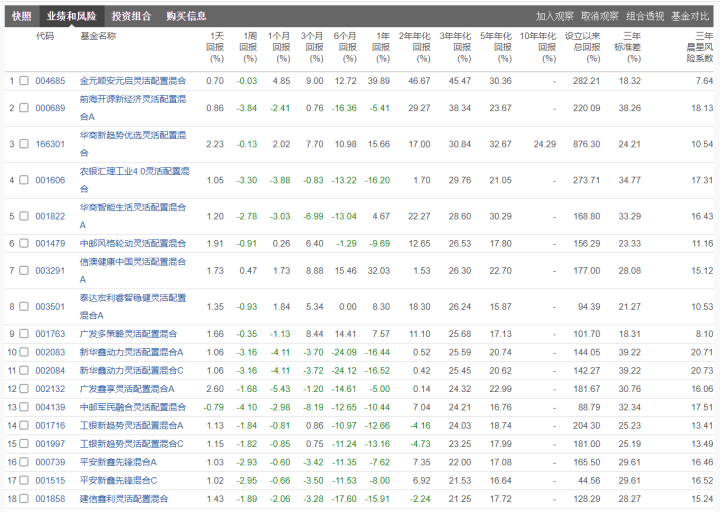The width and height of the screenshot is (720, 512).
Task: Open 新华鑫动力灵活配置混合A fund
Action: (131, 352)
